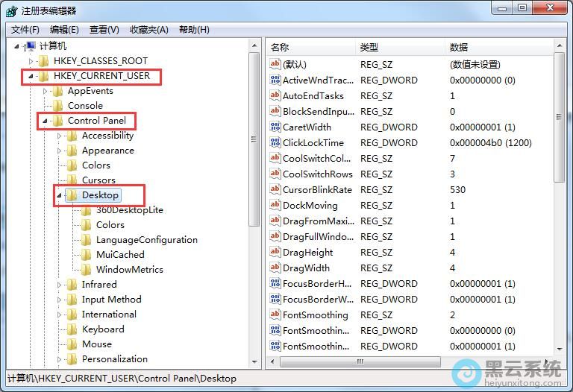573x392 pixels.
Task: Select the LanguageConfiguration key
Action: 146,240
